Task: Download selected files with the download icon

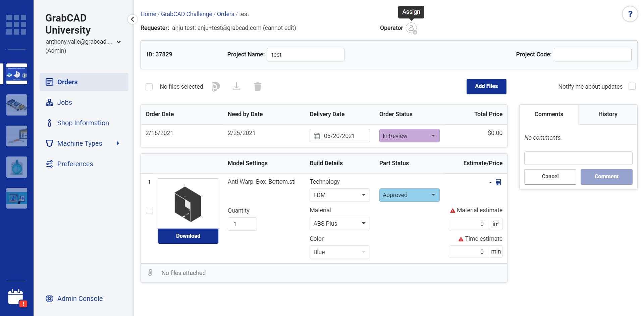Action: [236, 86]
